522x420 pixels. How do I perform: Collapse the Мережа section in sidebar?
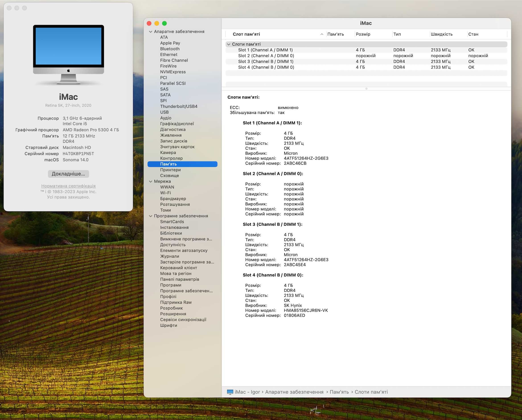coord(151,181)
